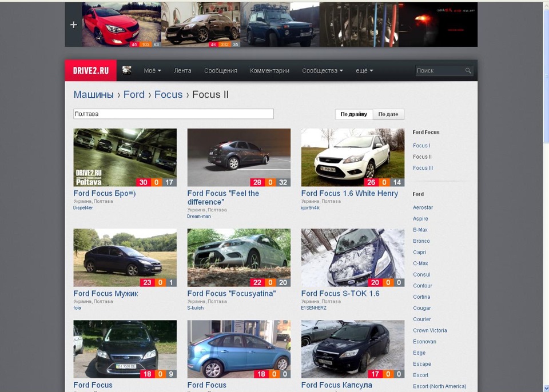The image size is (549, 392).
Task: Open the red car thumbnail in top strip
Action: [x=121, y=25]
